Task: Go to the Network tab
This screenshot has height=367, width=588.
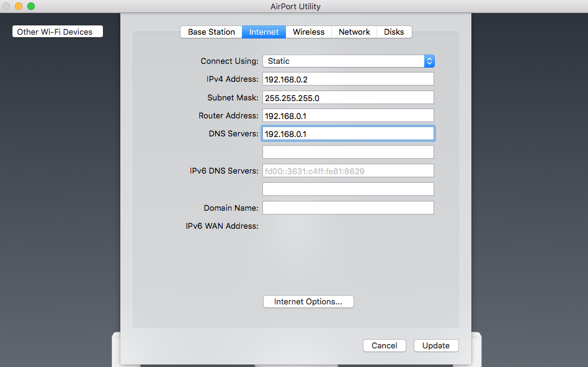Action: (x=354, y=32)
